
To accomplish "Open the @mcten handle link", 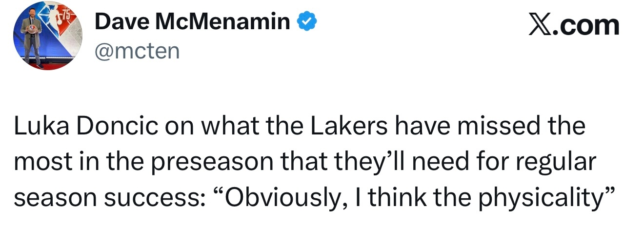I will pyautogui.click(x=137, y=50).
